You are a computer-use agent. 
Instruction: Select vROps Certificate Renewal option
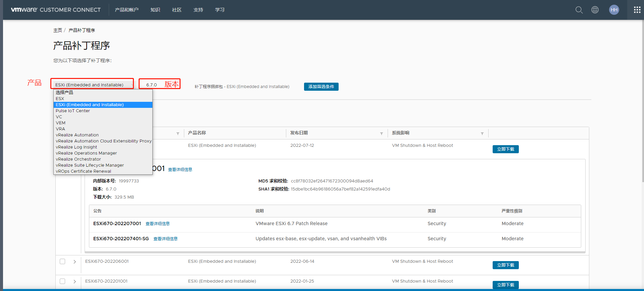(x=103, y=171)
